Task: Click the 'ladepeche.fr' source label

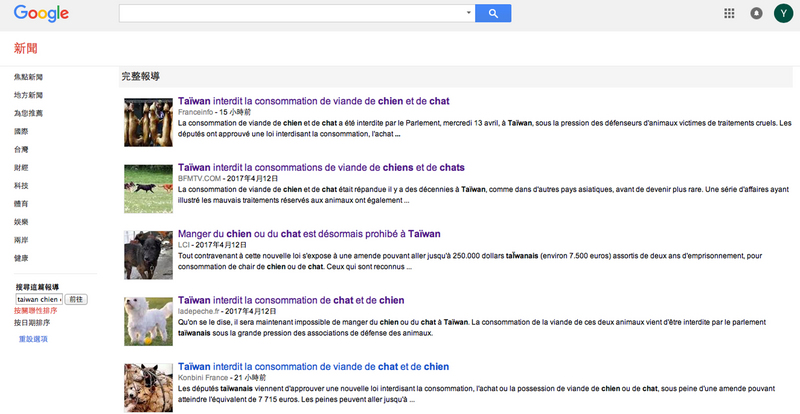Action: tap(197, 311)
